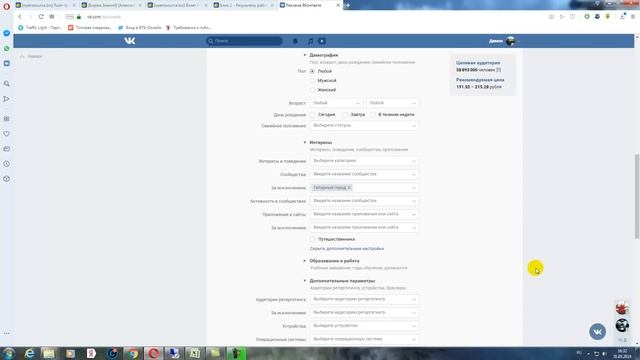Open the 'Активность в сообществах' dropdown
Screen dimensions: 640x360
(364, 201)
